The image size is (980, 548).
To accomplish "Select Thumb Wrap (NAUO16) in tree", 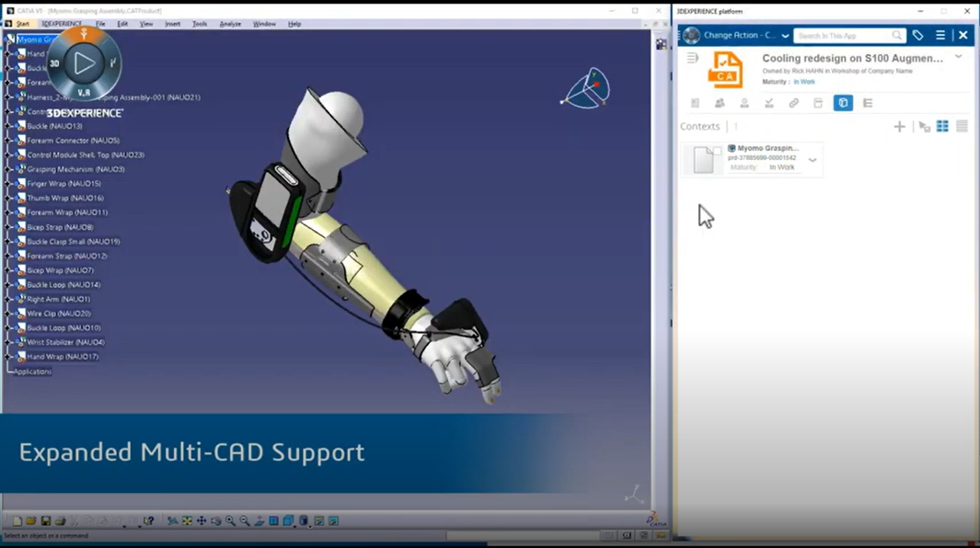I will point(65,198).
